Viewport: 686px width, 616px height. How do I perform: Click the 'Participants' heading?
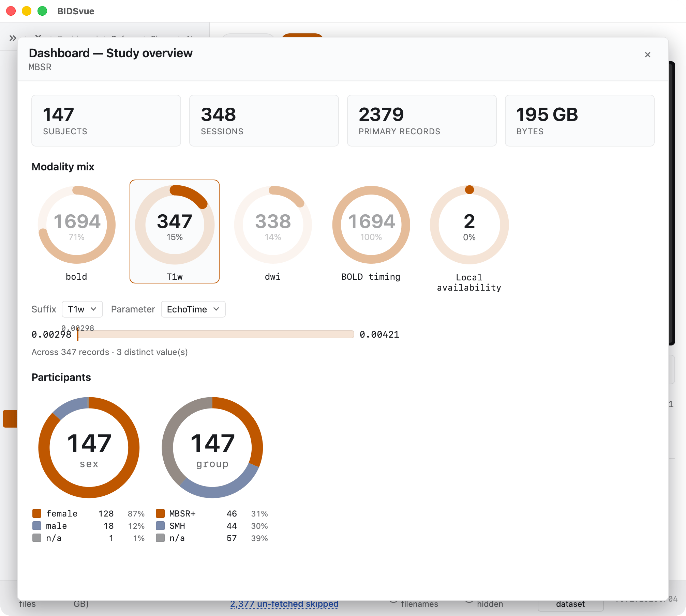point(61,377)
